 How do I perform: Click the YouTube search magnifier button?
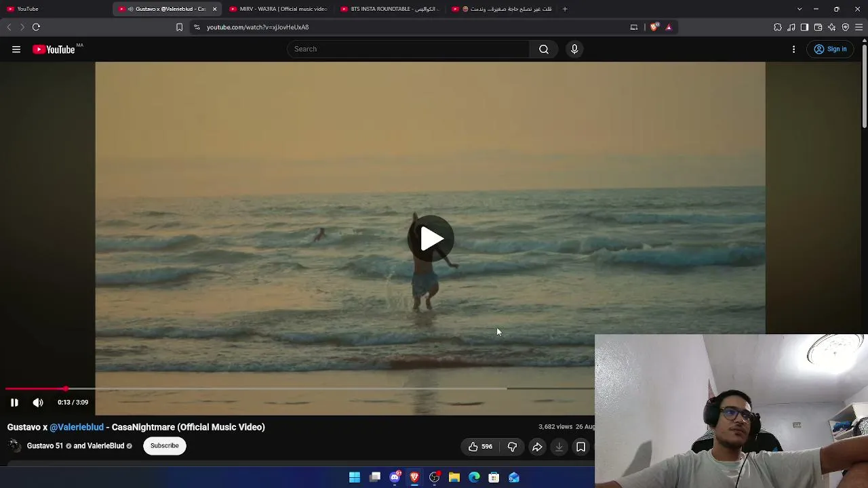pyautogui.click(x=544, y=49)
